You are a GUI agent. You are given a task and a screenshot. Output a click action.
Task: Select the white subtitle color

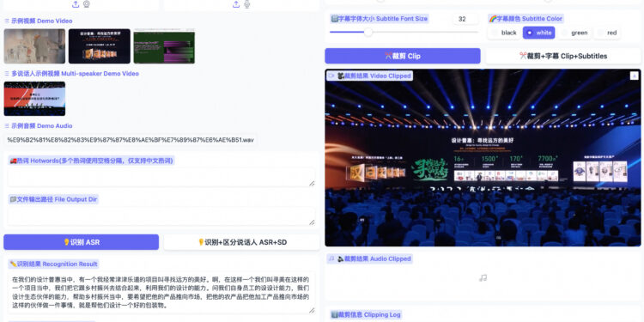538,33
